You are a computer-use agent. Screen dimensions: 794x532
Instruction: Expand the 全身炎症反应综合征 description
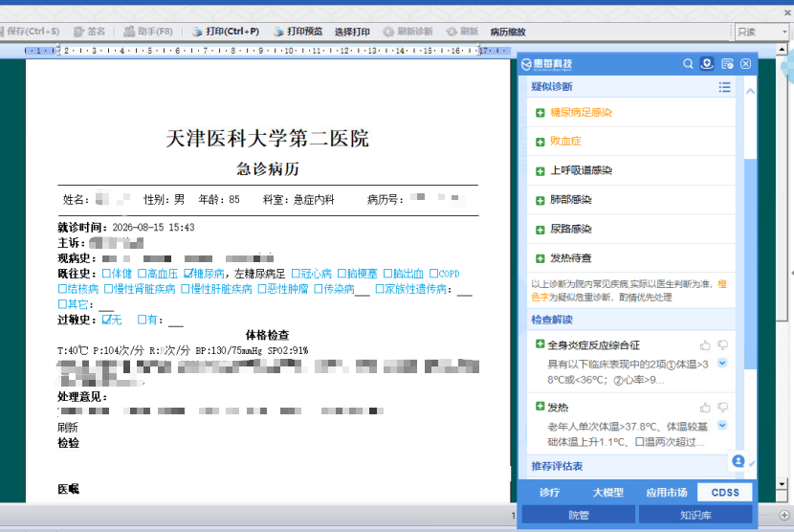(722, 363)
